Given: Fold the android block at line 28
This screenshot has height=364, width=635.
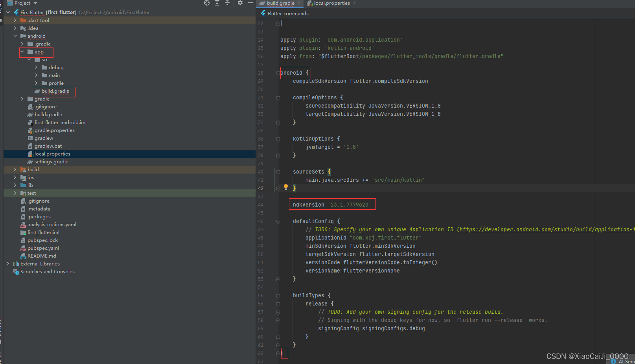Looking at the screenshot, I should pyautogui.click(x=278, y=73).
